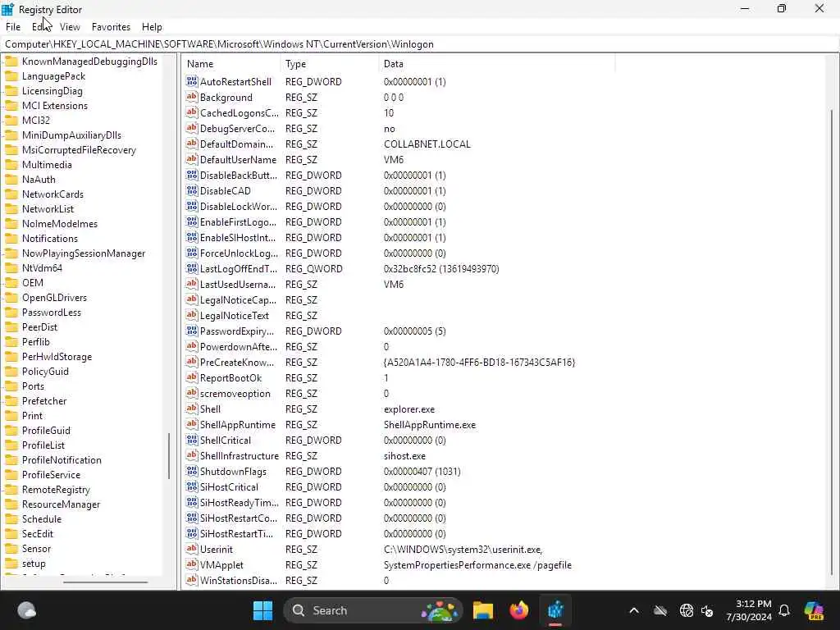This screenshot has height=630, width=840.
Task: Select the Background string value icon
Action: coord(192,97)
